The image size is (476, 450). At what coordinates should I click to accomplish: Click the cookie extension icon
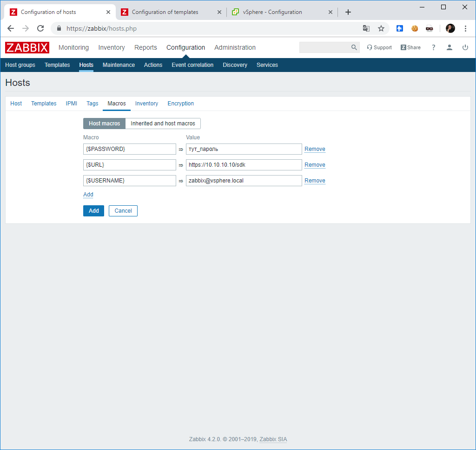tap(414, 28)
